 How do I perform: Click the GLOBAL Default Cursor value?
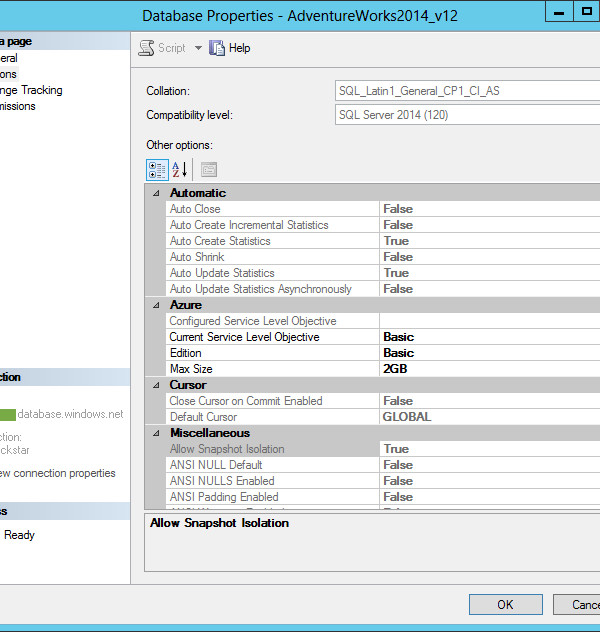(407, 417)
